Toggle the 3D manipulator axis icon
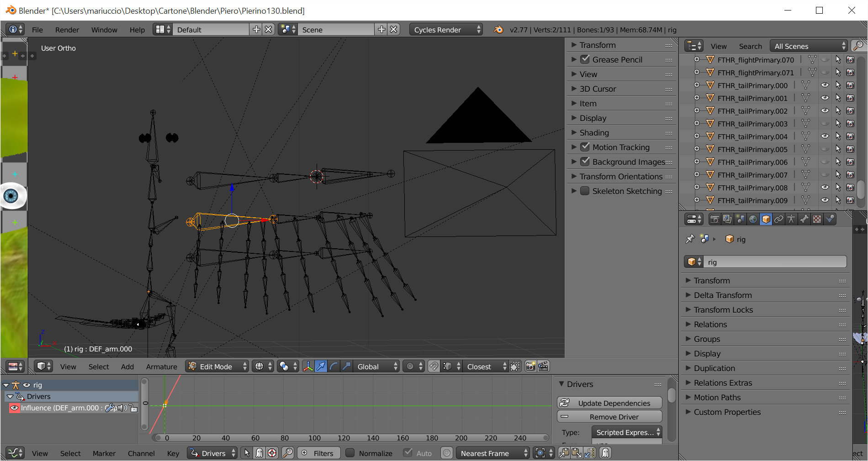The height and width of the screenshot is (461, 868). click(308, 367)
